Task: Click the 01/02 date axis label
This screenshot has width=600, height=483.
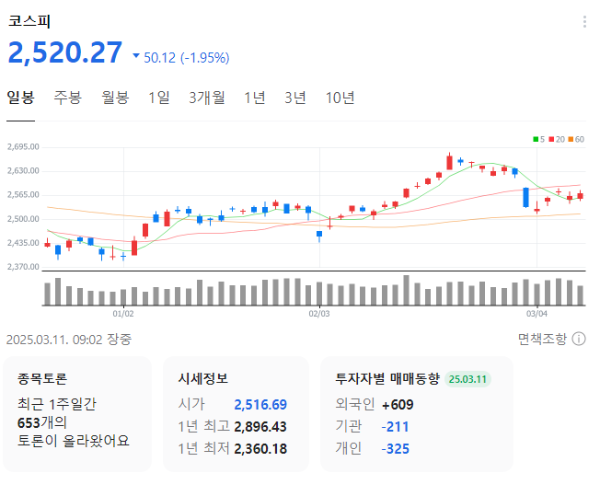Action: pos(123,314)
